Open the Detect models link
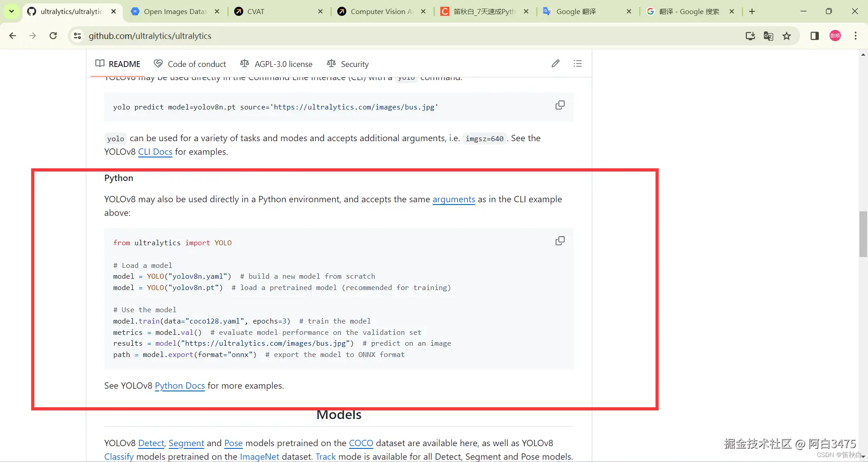This screenshot has width=868, height=462. [x=151, y=443]
